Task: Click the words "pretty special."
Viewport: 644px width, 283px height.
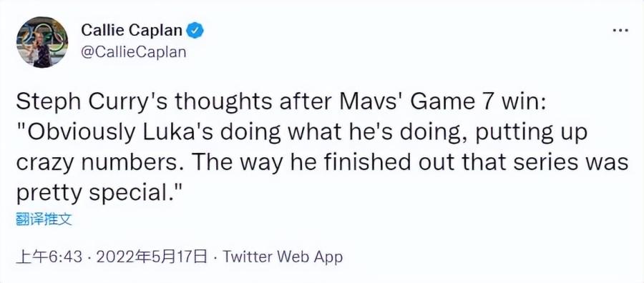Action: tap(99, 194)
